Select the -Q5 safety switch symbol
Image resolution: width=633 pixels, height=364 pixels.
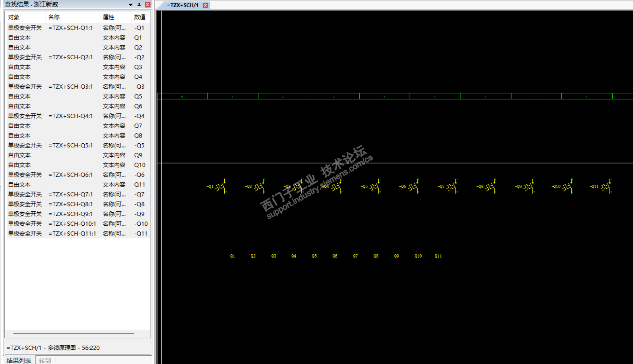(x=375, y=187)
